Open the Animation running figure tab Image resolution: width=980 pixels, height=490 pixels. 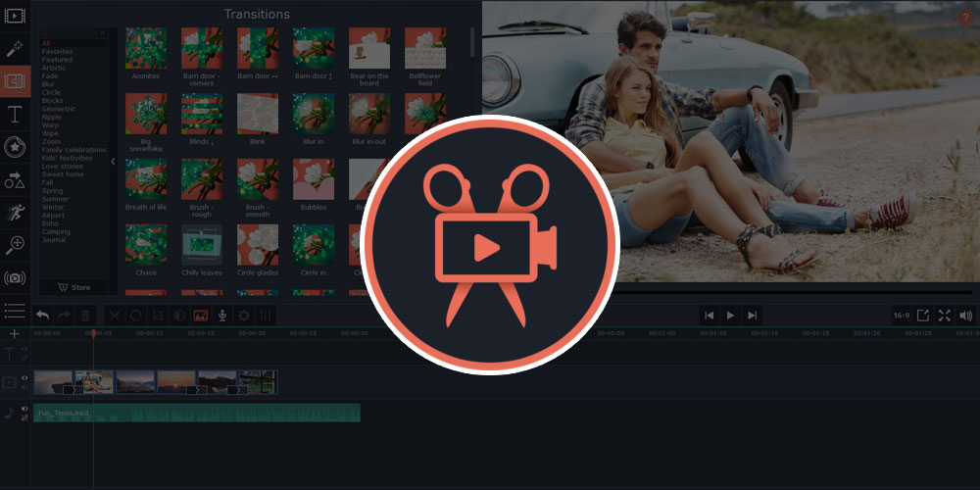click(15, 213)
